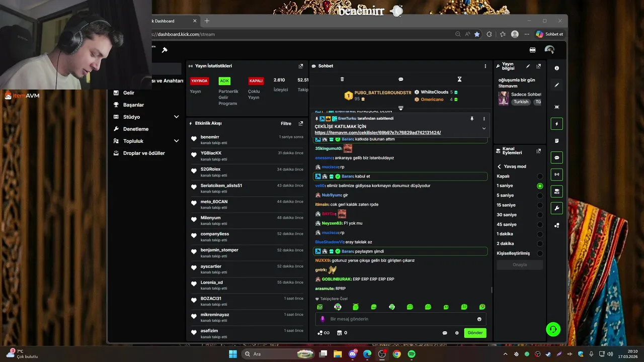
Task: Open Filtre in Etkinlik Akışı
Action: [x=286, y=123]
